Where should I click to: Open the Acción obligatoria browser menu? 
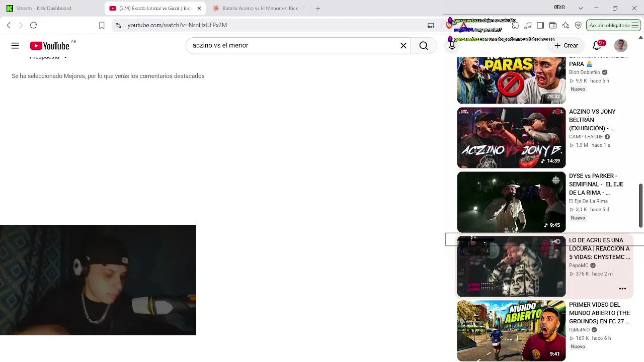[x=613, y=25]
